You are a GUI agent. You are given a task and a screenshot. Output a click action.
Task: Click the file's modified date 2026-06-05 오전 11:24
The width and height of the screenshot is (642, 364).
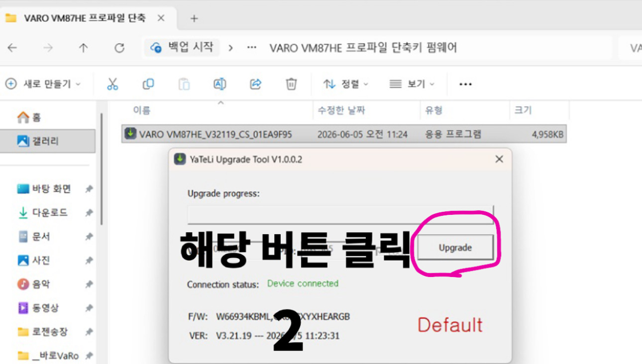(362, 134)
